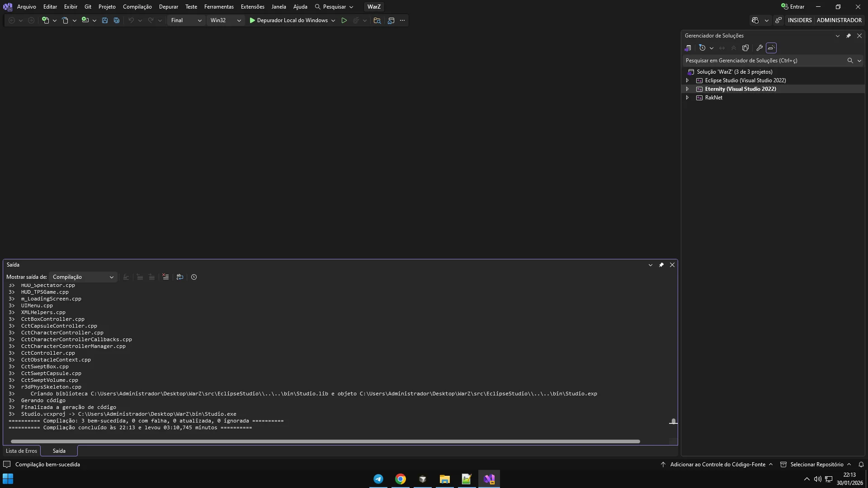Image resolution: width=868 pixels, height=488 pixels.
Task: Click the Save All toolbar icon
Action: tap(117, 20)
